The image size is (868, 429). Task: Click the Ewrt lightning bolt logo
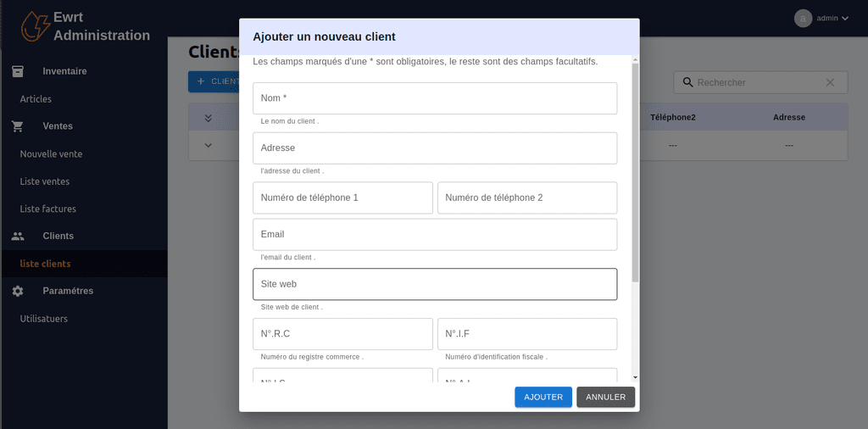point(36,26)
